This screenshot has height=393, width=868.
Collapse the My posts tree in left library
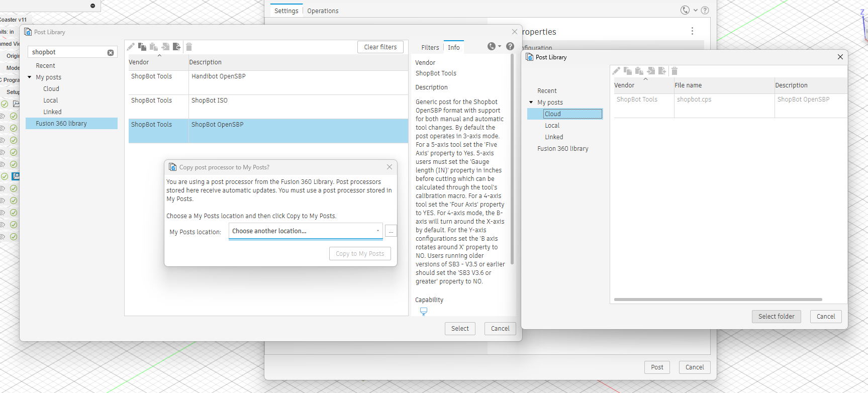[30, 77]
